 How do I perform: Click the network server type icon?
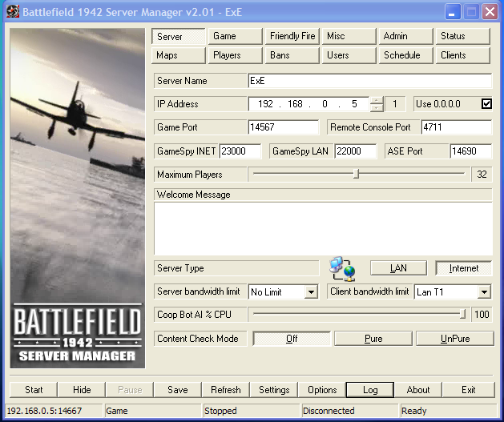[342, 268]
